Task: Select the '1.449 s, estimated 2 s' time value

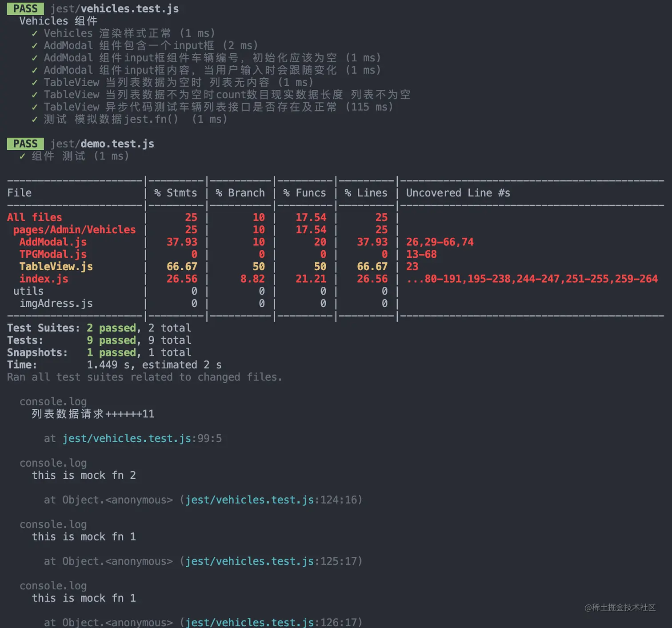Action: tap(154, 365)
